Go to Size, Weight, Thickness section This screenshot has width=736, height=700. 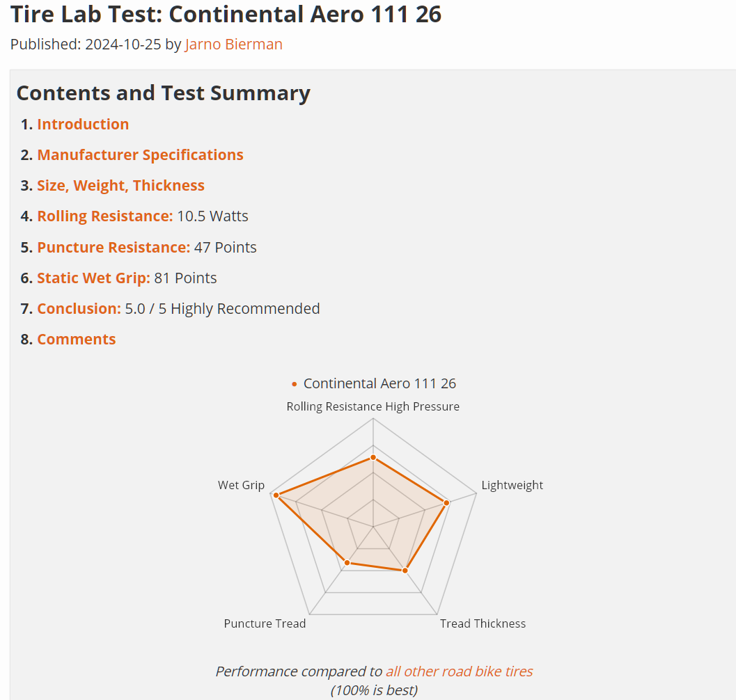(x=120, y=186)
